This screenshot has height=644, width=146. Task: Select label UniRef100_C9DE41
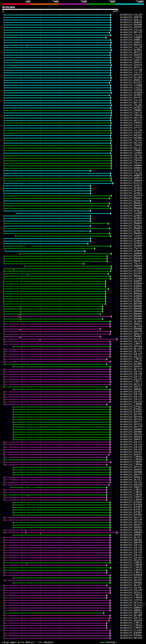pos(131,563)
